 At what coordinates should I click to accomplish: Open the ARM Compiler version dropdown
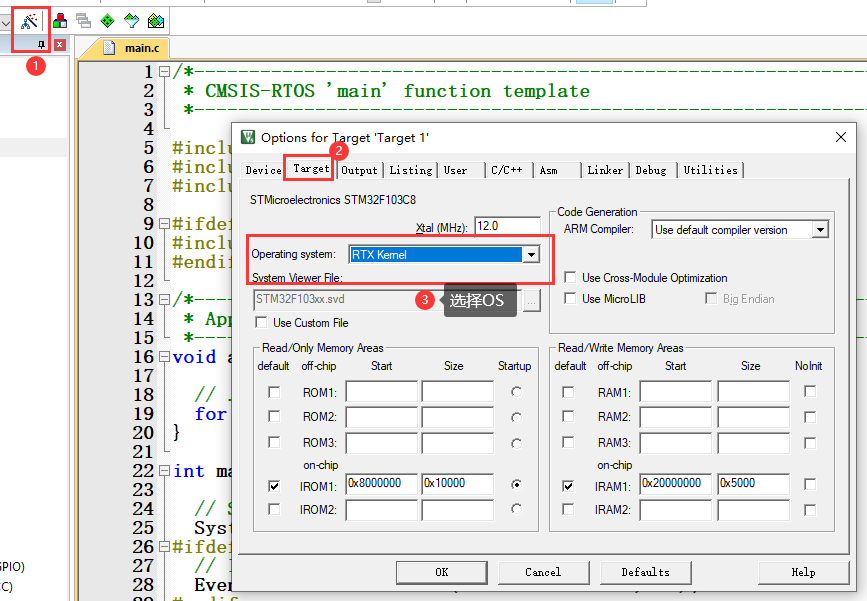pos(818,229)
